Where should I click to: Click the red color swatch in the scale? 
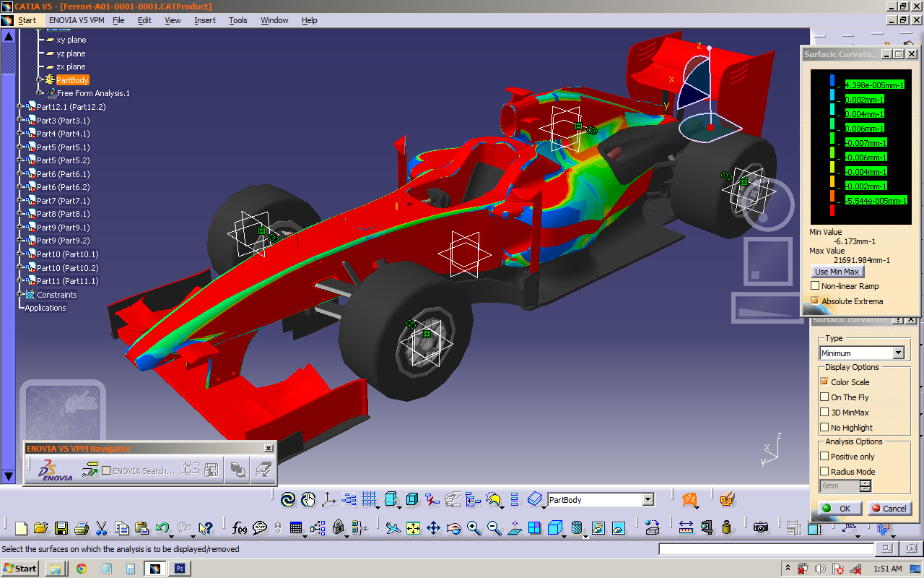coord(832,211)
